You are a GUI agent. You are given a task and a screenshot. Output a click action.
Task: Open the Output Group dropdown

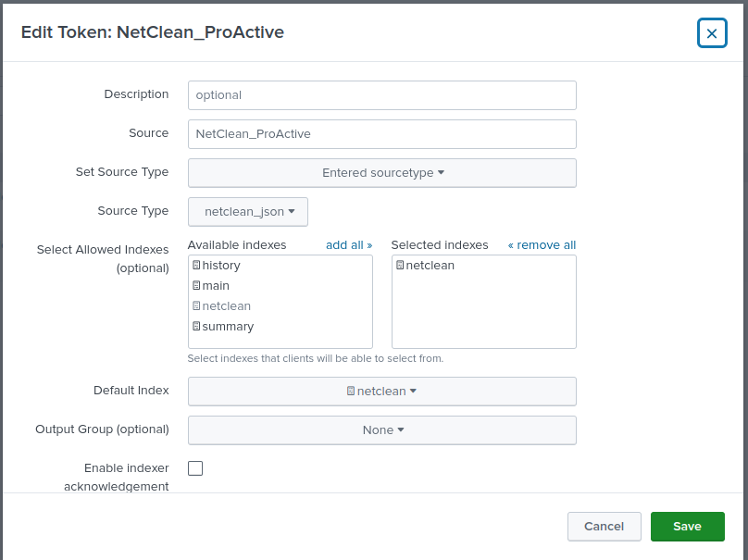tap(382, 430)
